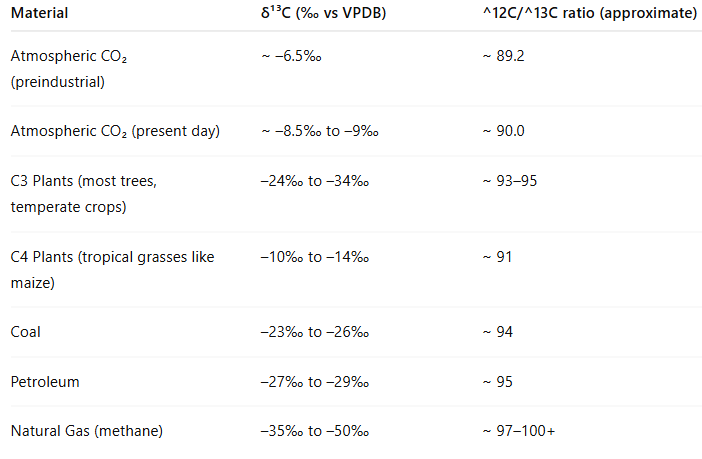
Task: Click the ~ 89.2 ratio value
Action: (x=503, y=57)
